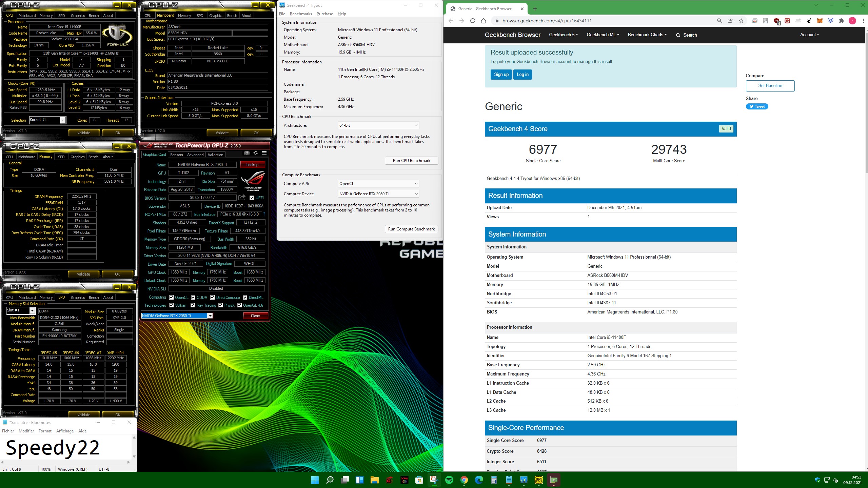Switch to the GPU-Z Sensors tab

pos(176,155)
